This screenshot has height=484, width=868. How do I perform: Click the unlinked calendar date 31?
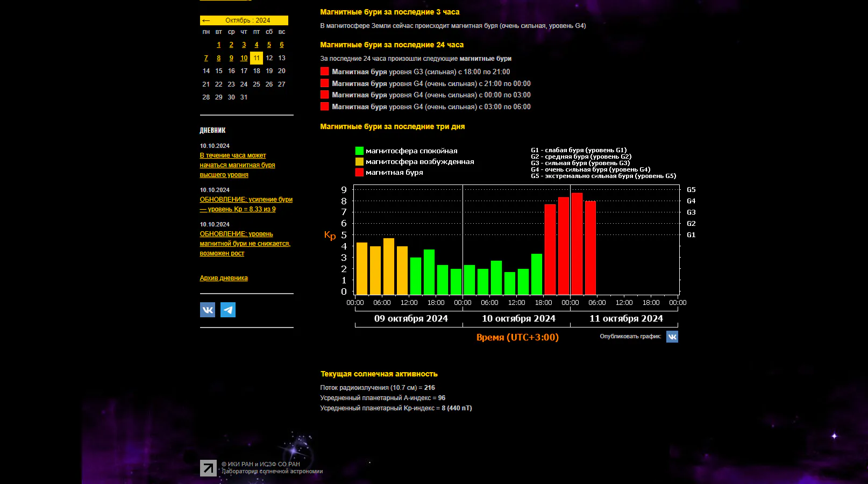click(244, 97)
